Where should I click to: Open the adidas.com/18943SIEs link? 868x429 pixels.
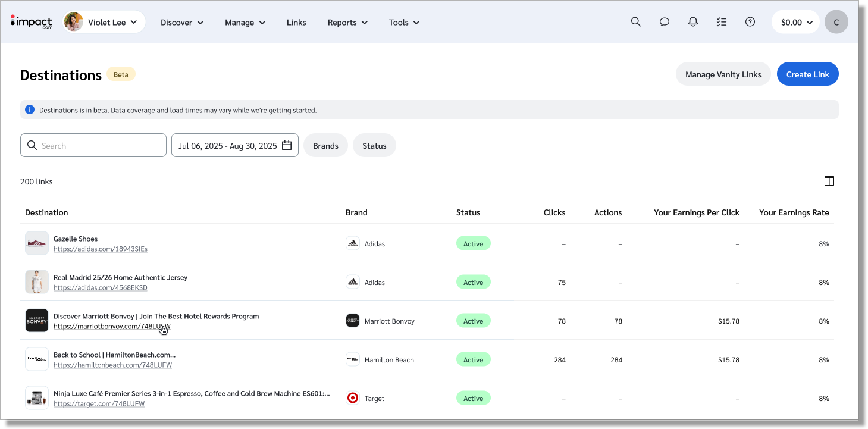101,249
